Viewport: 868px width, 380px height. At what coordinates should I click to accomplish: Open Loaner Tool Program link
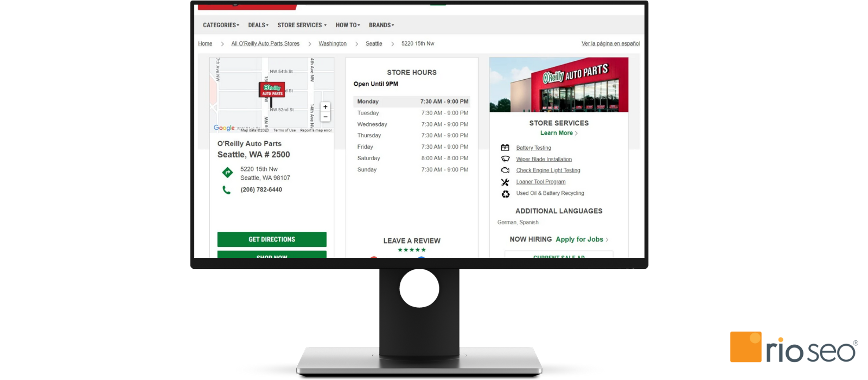click(x=541, y=182)
